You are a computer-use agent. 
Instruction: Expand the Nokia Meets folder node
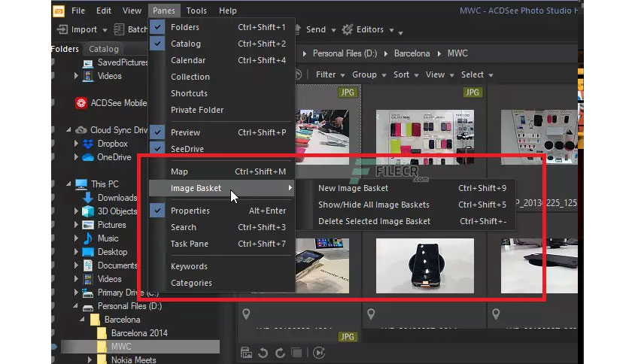pos(90,359)
